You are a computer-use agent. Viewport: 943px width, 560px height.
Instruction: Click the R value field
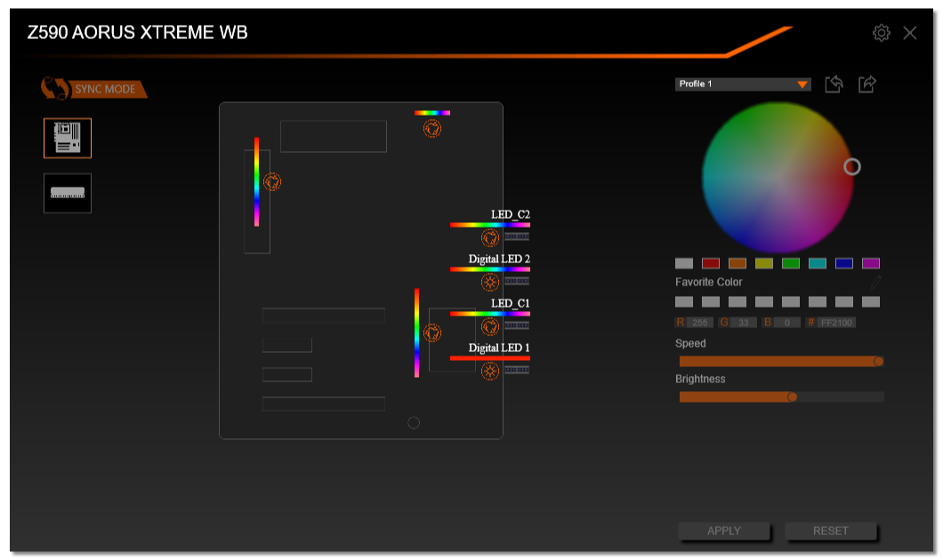(x=699, y=323)
